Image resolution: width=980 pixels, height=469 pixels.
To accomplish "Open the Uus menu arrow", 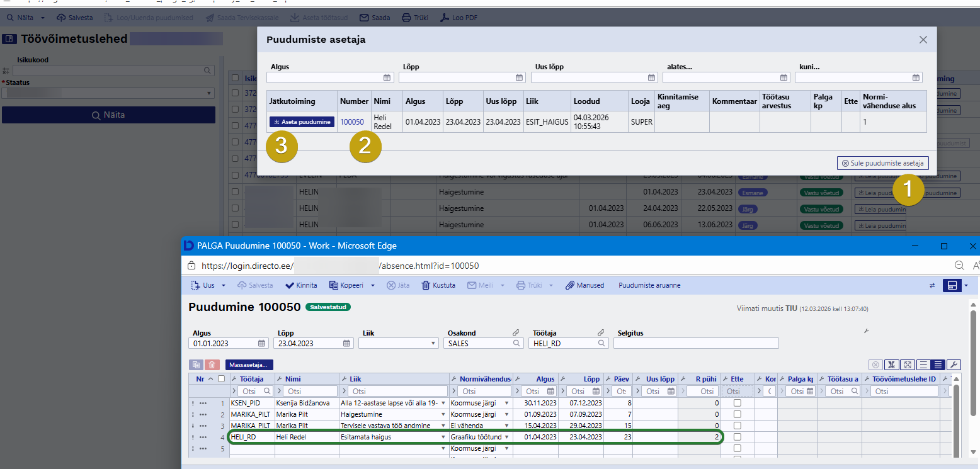I will tap(224, 285).
